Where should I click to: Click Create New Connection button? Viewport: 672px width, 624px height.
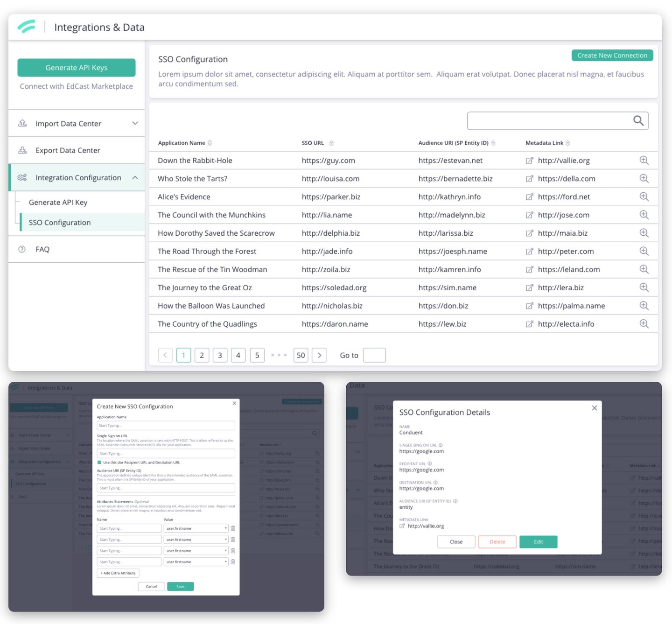tap(612, 55)
